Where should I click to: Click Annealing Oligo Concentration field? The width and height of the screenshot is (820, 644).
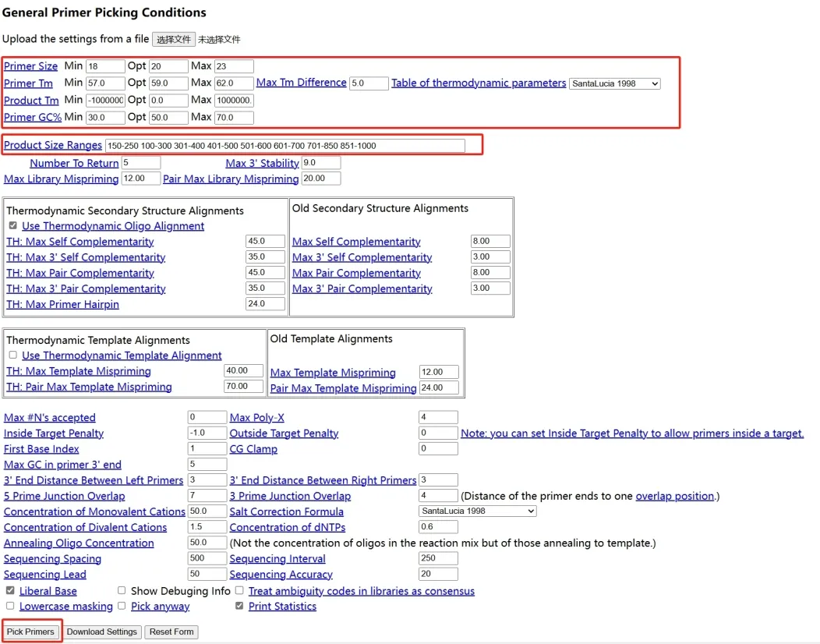tap(207, 543)
